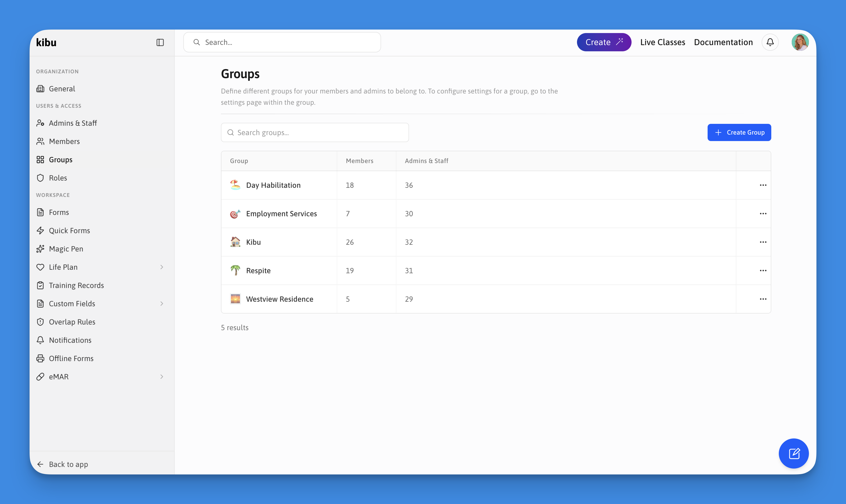Click the Admins & Staff column header

[426, 161]
